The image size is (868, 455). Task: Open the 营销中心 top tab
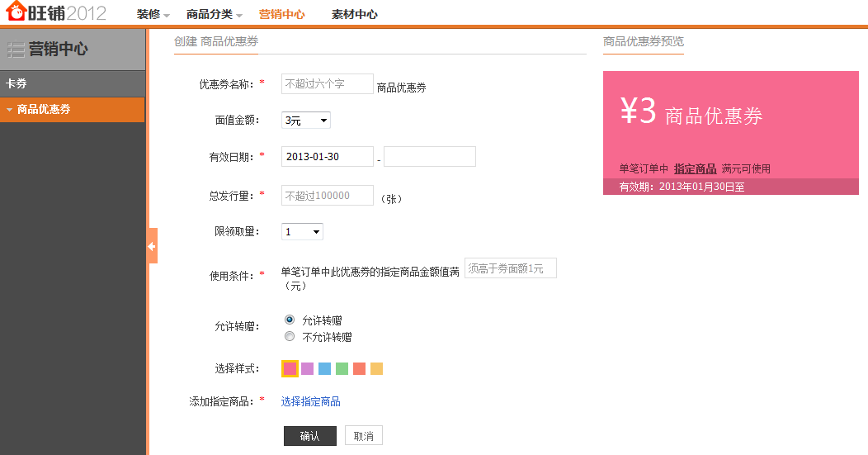point(281,14)
